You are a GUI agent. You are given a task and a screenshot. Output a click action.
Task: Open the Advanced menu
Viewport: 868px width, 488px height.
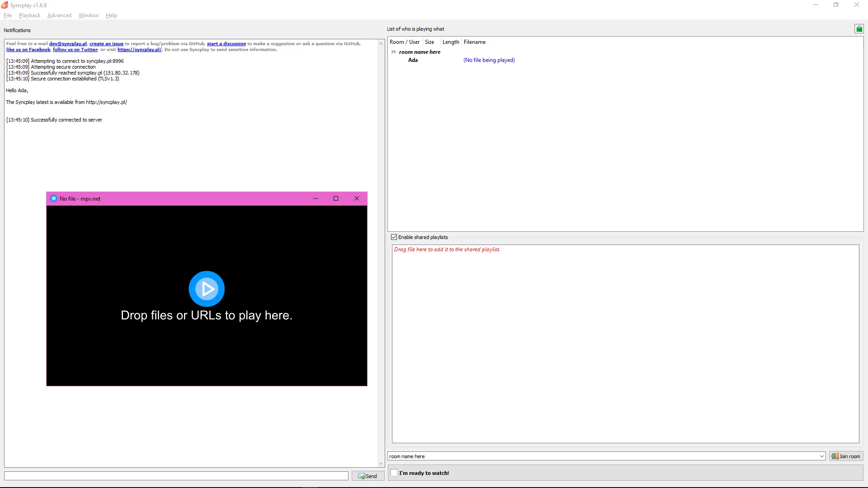(59, 15)
